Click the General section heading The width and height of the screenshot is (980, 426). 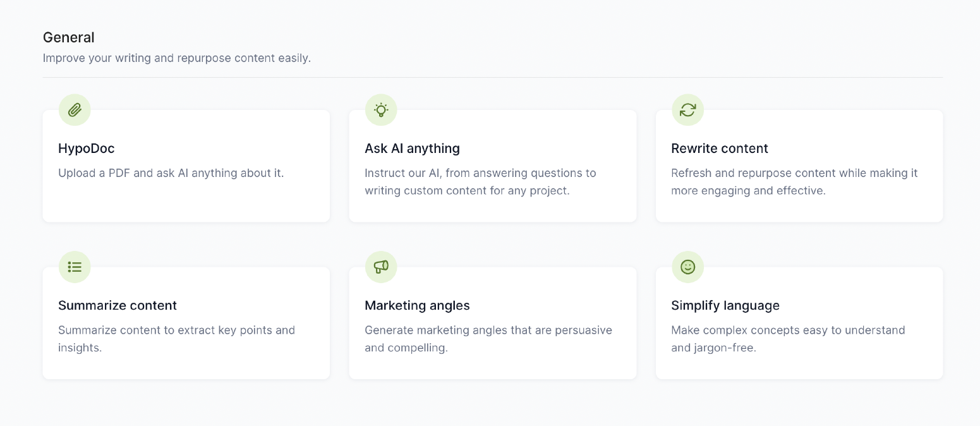tap(68, 37)
